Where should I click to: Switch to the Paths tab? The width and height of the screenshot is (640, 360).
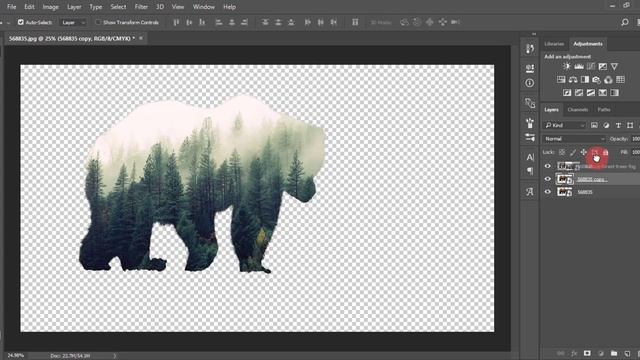[x=604, y=109]
